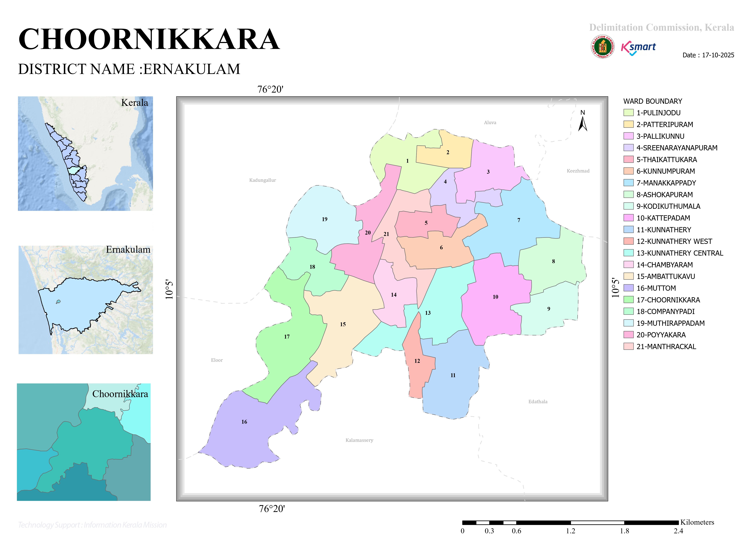This screenshot has height=535, width=756.
Task: Click the 16-MUTTOM legend color swatch
Action: click(x=628, y=288)
